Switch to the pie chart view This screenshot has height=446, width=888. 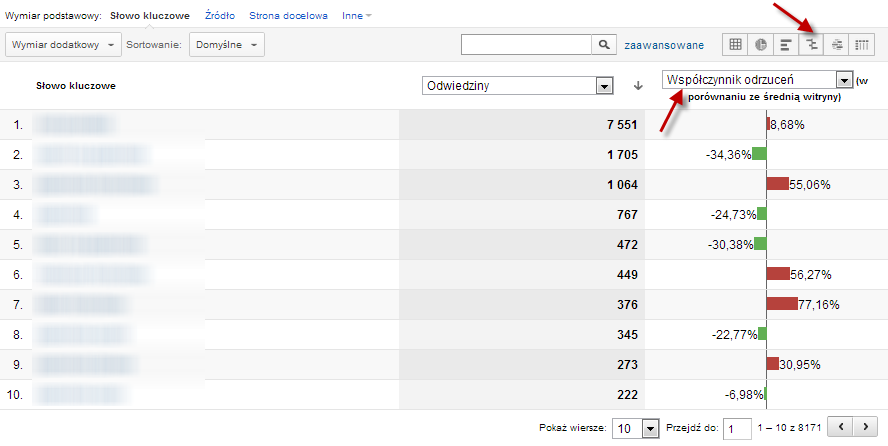tap(761, 45)
